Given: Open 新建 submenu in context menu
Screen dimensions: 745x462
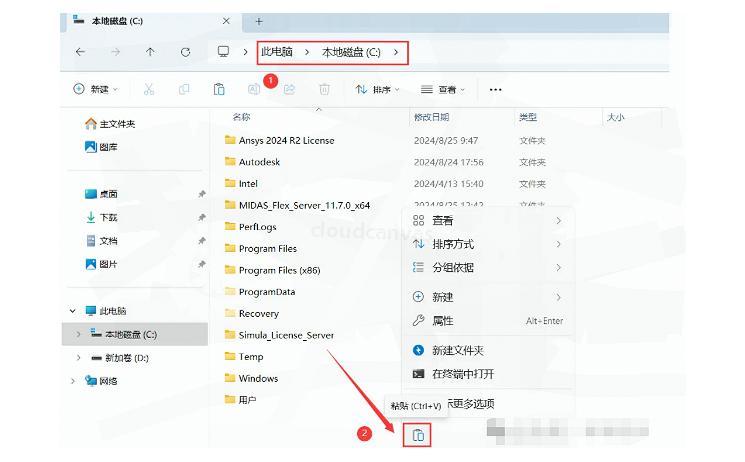Looking at the screenshot, I should [x=487, y=297].
